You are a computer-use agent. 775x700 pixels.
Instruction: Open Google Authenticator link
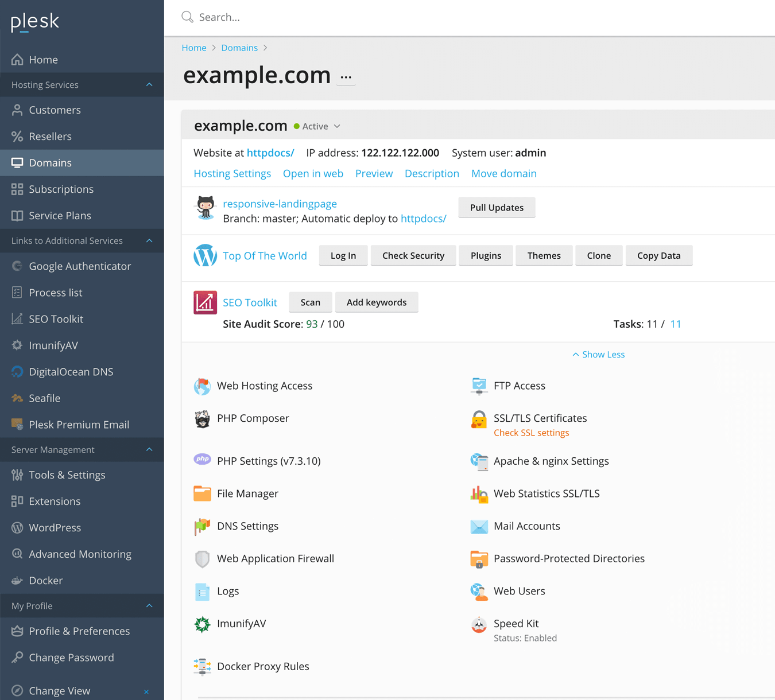(x=80, y=266)
